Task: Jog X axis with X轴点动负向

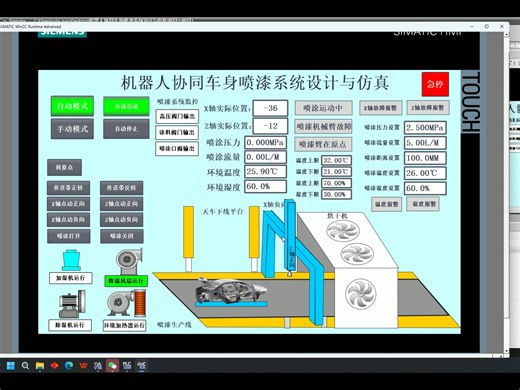Action: [68, 220]
